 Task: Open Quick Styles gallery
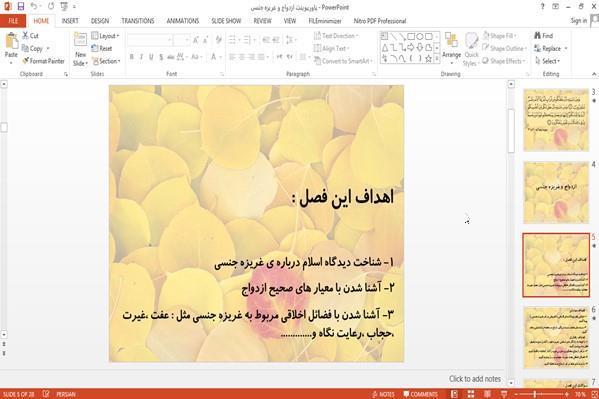pos(471,50)
